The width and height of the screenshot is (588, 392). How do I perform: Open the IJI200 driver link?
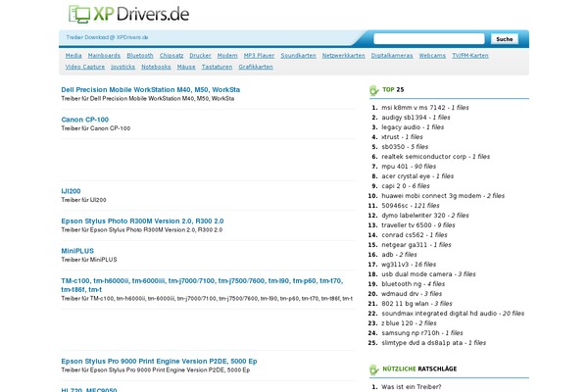pyautogui.click(x=71, y=191)
